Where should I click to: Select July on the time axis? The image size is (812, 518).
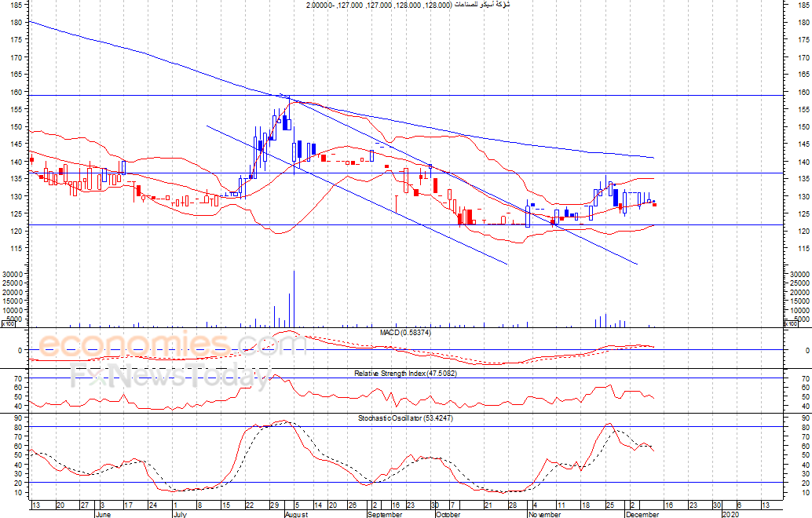coord(178,515)
